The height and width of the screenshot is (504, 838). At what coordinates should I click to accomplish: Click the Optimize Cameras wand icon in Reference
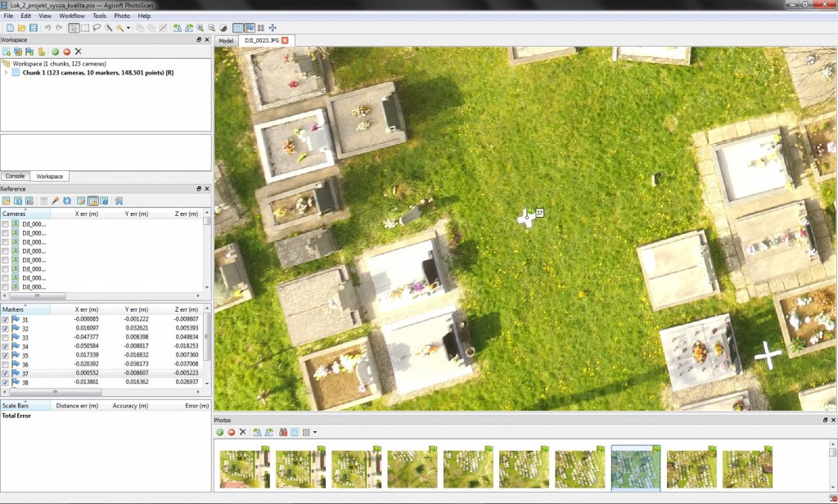pos(55,200)
